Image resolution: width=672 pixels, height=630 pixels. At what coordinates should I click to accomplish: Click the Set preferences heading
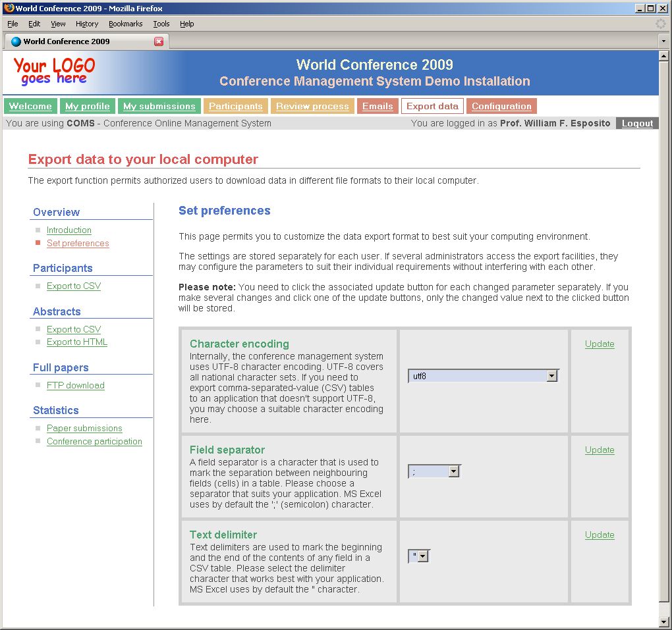point(225,211)
